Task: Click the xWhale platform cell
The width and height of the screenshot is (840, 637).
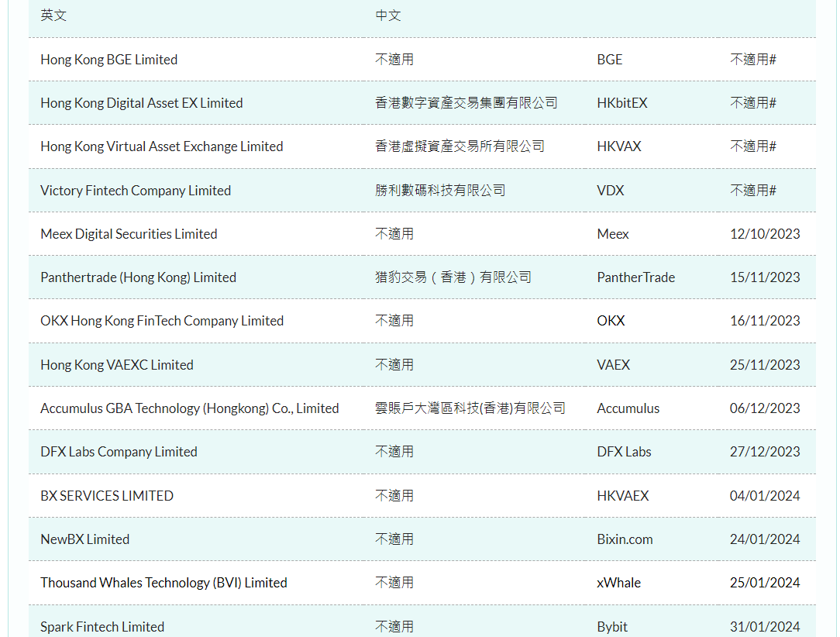Action: coord(618,582)
